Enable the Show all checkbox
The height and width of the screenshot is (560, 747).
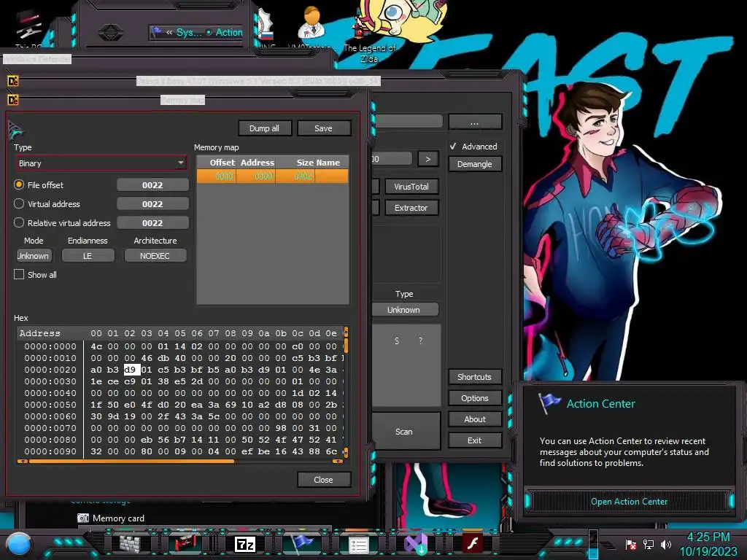19,274
